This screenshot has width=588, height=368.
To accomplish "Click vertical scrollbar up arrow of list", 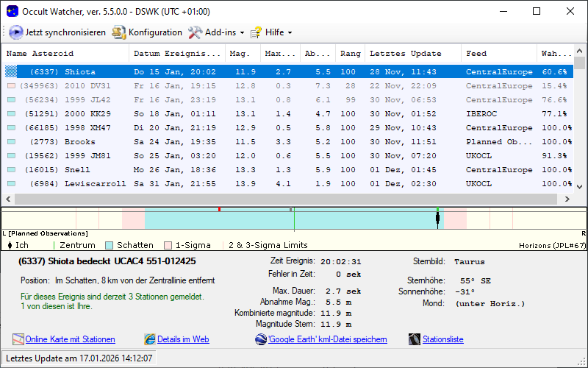I will coord(579,51).
